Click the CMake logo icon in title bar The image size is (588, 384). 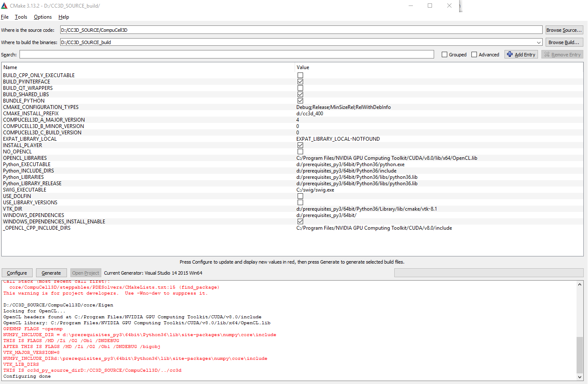pos(4,6)
